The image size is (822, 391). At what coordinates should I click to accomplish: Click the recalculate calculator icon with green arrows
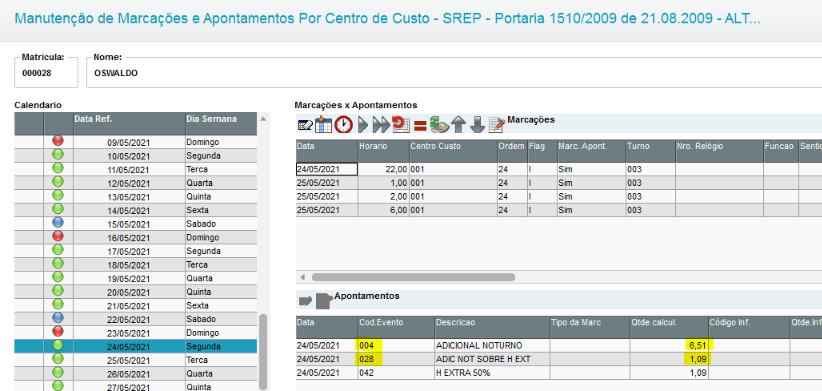tap(439, 125)
